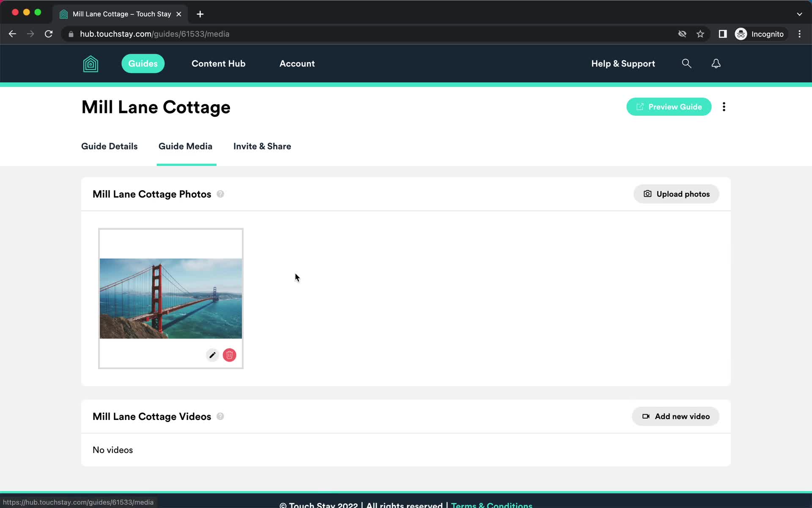812x508 pixels.
Task: Click the Upload photos button
Action: click(676, 194)
